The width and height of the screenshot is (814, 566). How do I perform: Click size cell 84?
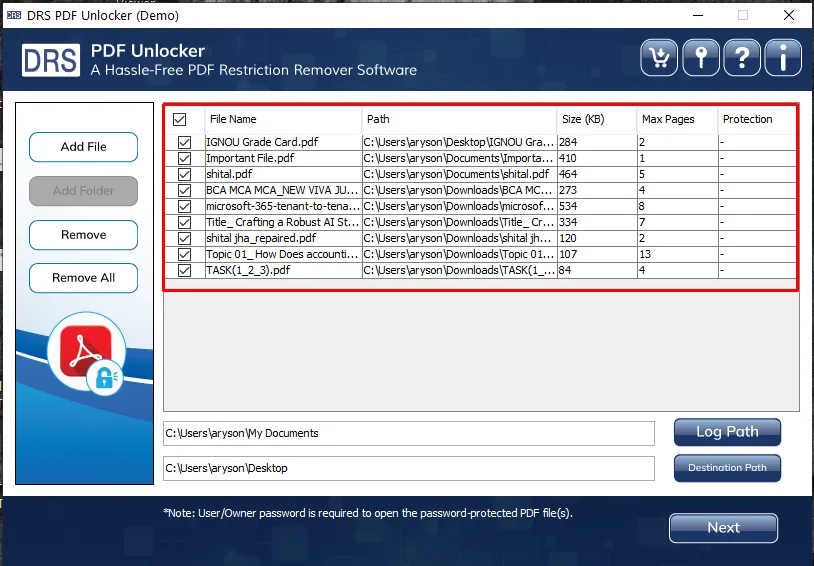pyautogui.click(x=597, y=271)
